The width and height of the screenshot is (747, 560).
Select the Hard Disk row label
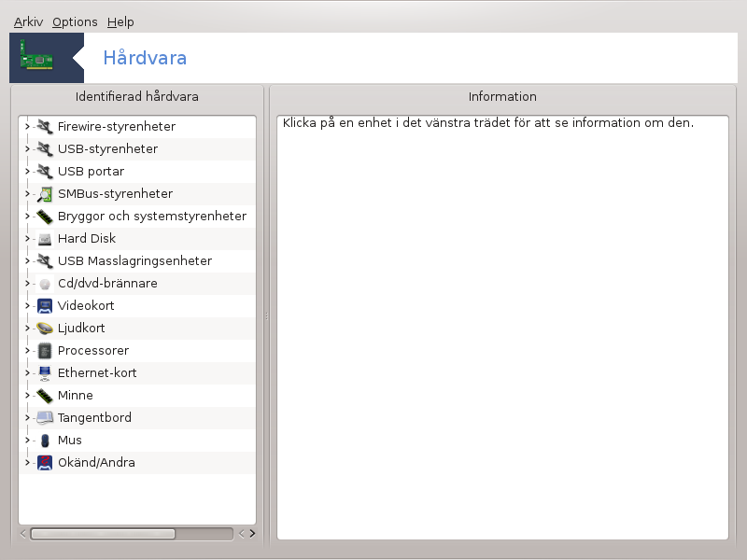tap(87, 239)
